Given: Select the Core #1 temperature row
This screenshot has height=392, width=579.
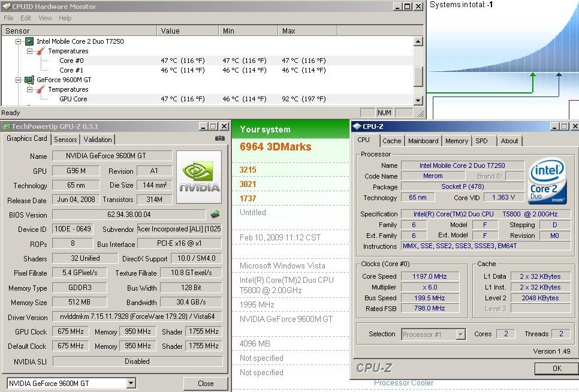Looking at the screenshot, I should pos(207,70).
